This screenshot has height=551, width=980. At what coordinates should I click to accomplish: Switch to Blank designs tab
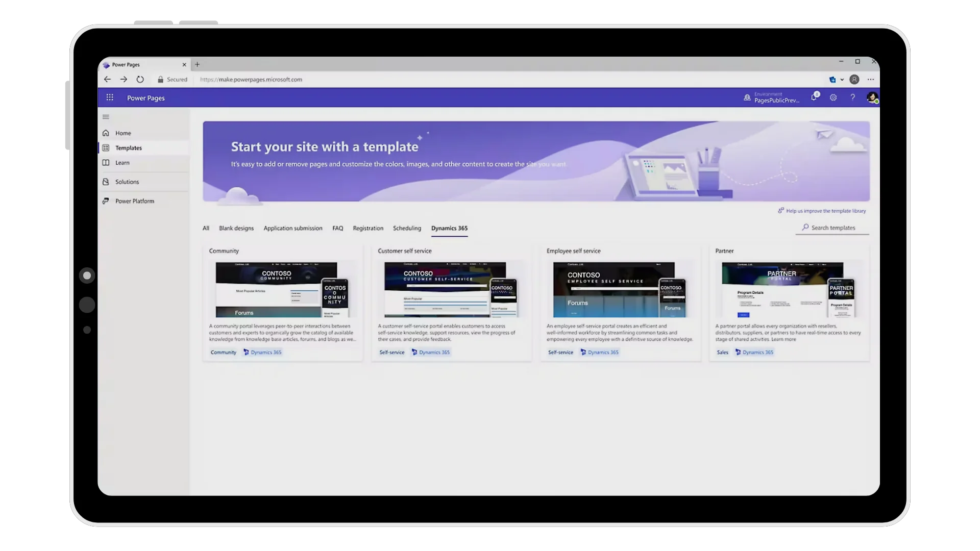[x=236, y=228]
